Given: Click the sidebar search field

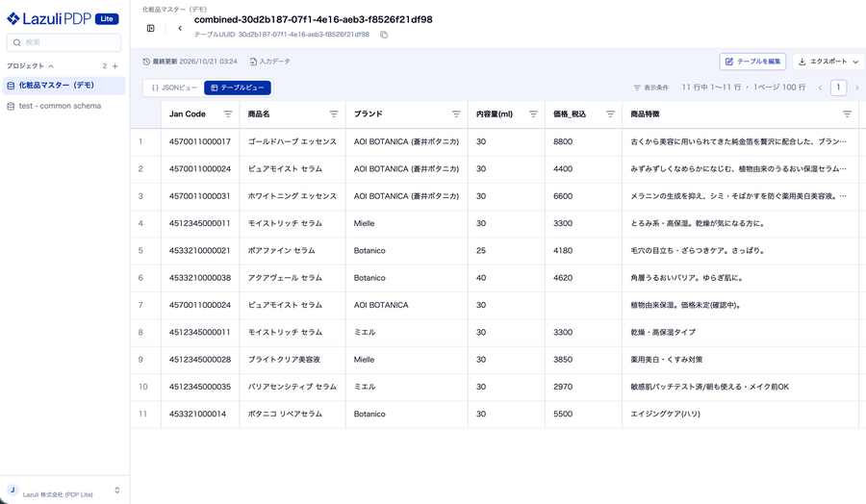Looking at the screenshot, I should 64,42.
